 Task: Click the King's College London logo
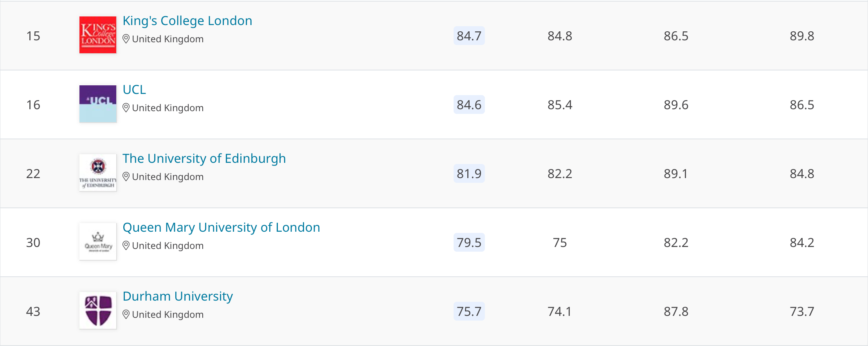(x=98, y=35)
